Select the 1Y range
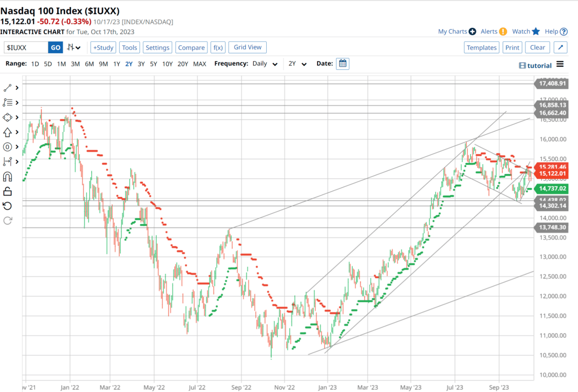The height and width of the screenshot is (392, 578). coord(116,64)
